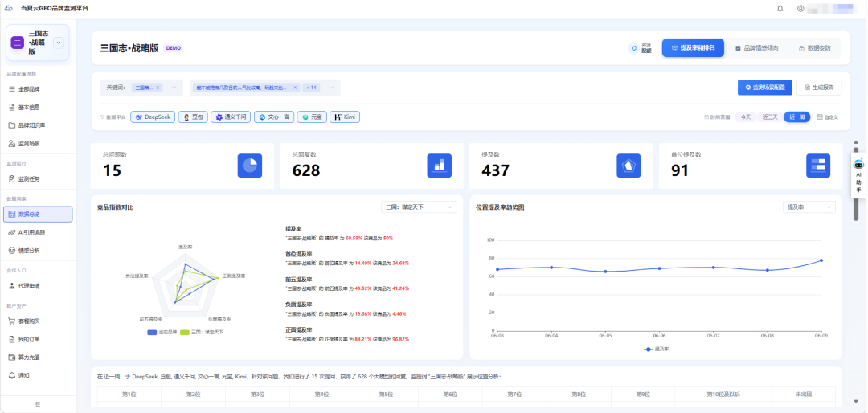Click the refresh icon beside the header tabs
This screenshot has width=868, height=413.
tap(634, 49)
